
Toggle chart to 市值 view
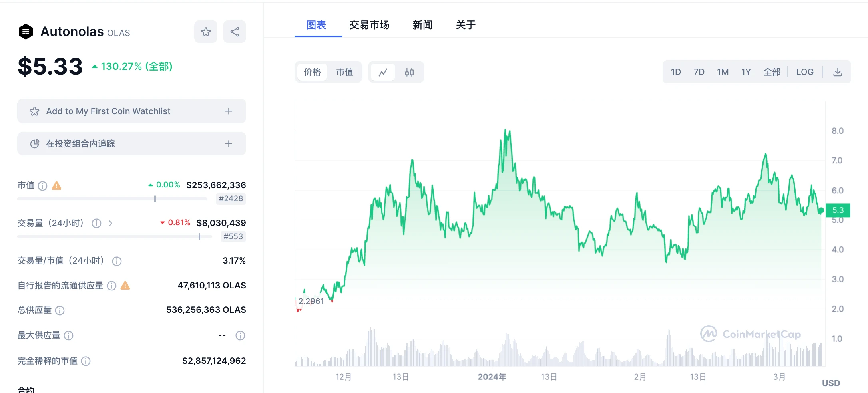pyautogui.click(x=344, y=72)
